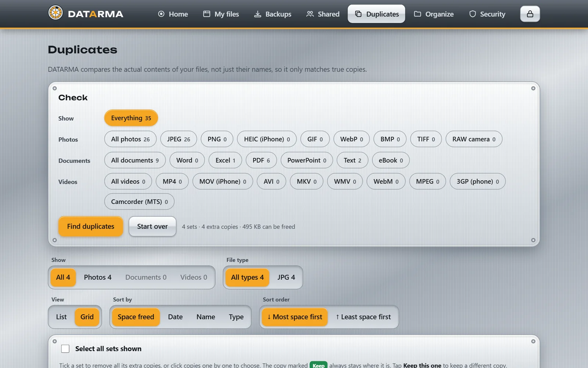This screenshot has height=368, width=588.
Task: Select the Text 2 filter chip
Action: 352,160
